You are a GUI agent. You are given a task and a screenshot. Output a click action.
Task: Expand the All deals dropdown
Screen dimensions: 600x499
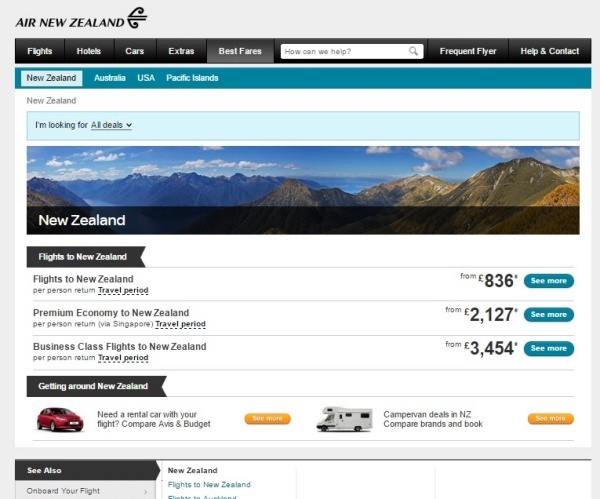click(111, 125)
